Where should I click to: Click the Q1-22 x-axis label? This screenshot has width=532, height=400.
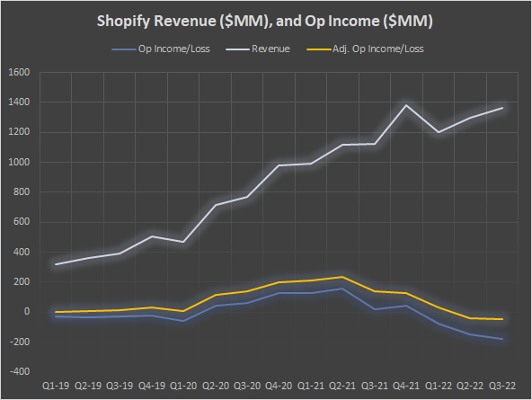coord(439,387)
